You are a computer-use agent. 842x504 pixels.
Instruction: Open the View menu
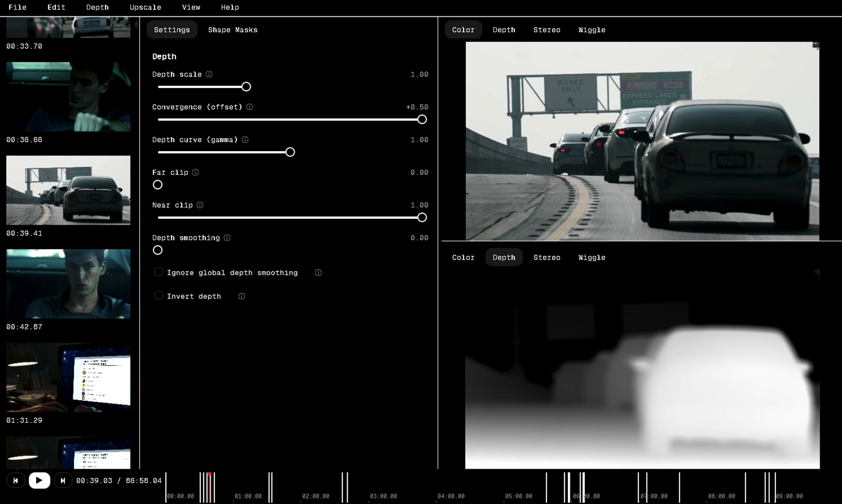[191, 7]
